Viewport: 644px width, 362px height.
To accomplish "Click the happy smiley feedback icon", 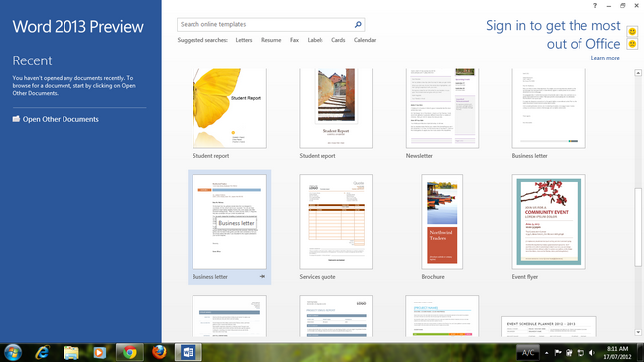I will coord(632,31).
